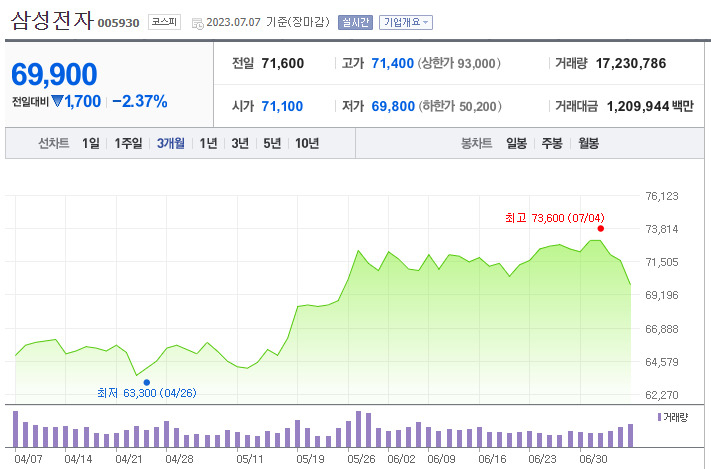Image resolution: width=711 pixels, height=469 pixels.
Task: Click the stock code 005930
Action: tap(118, 23)
